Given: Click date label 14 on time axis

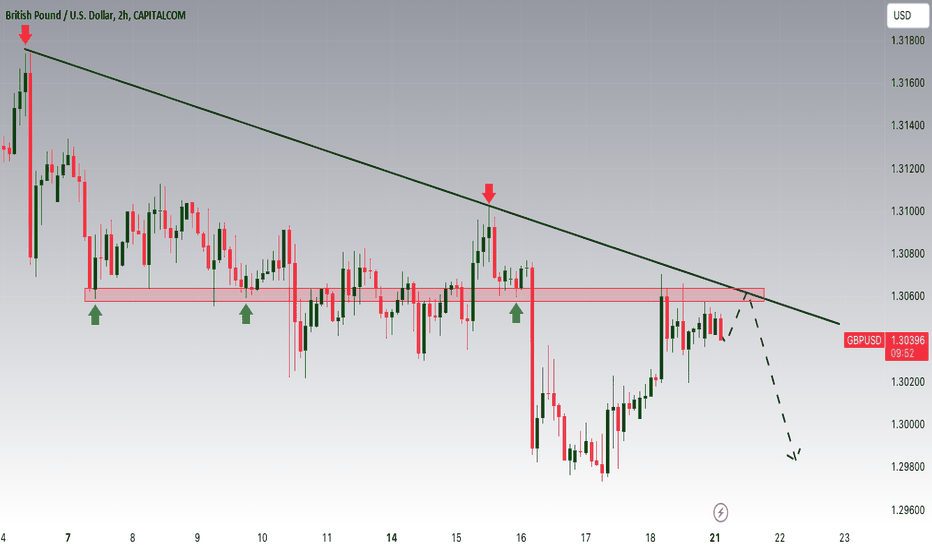Looking at the screenshot, I should point(392,538).
